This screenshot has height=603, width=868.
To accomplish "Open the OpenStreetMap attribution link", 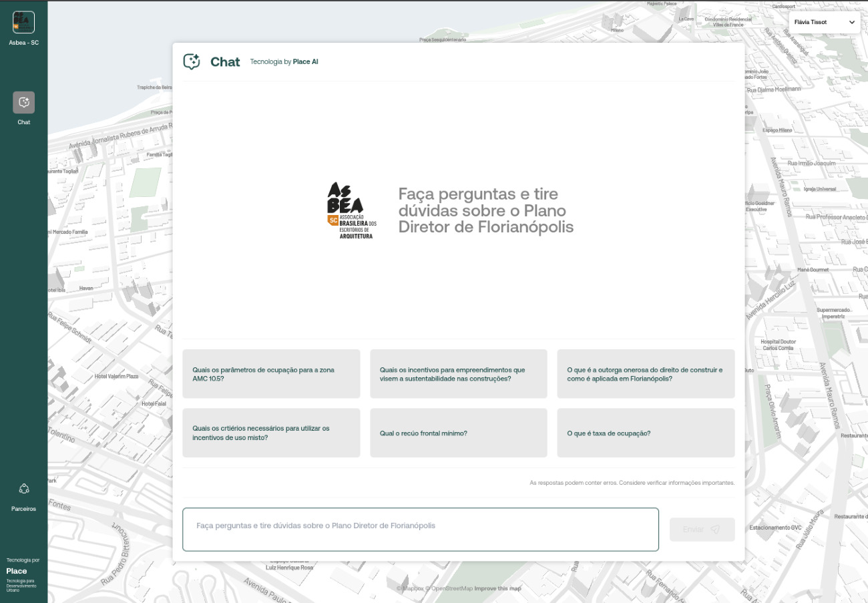I will coord(449,588).
